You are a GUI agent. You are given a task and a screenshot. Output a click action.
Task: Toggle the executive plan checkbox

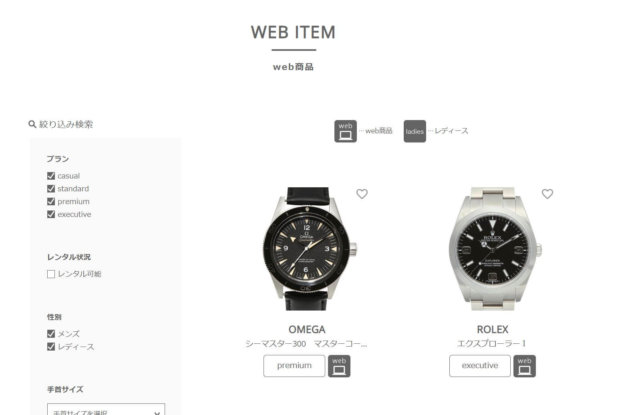pos(51,214)
